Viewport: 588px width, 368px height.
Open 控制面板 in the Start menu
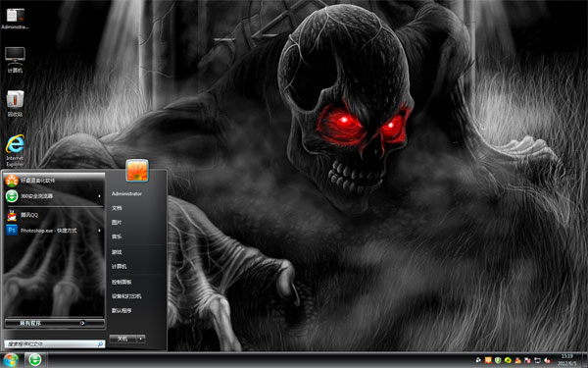pos(122,282)
